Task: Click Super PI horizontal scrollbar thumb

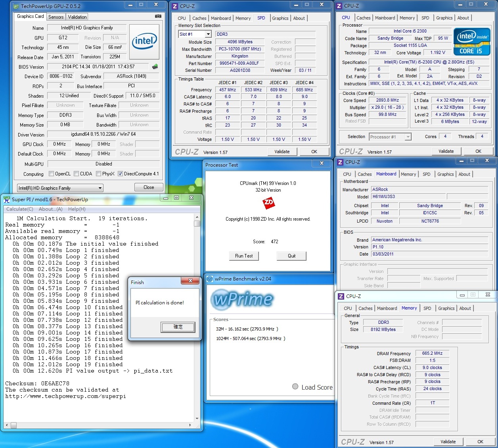Action: [13, 425]
